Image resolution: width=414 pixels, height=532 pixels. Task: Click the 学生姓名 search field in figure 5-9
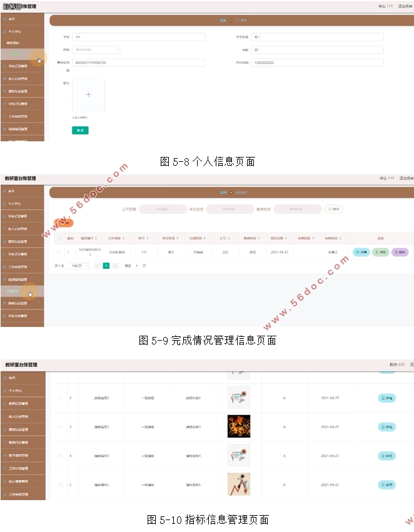pos(230,209)
